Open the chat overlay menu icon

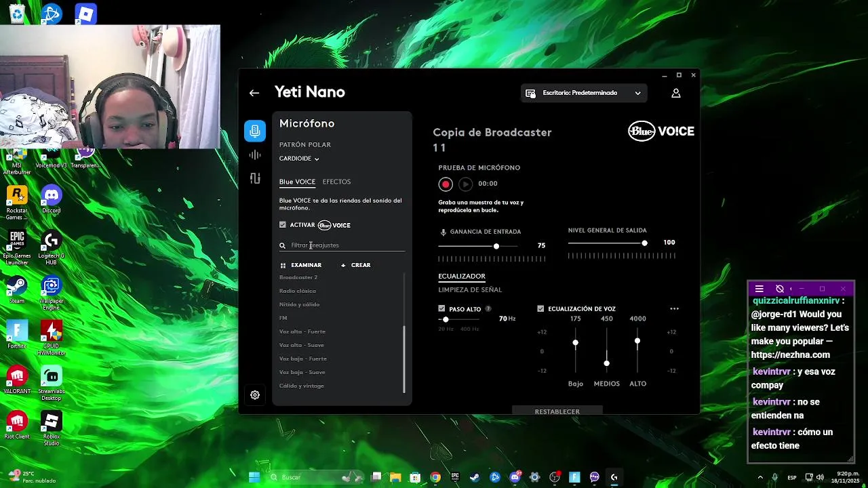[x=759, y=289]
